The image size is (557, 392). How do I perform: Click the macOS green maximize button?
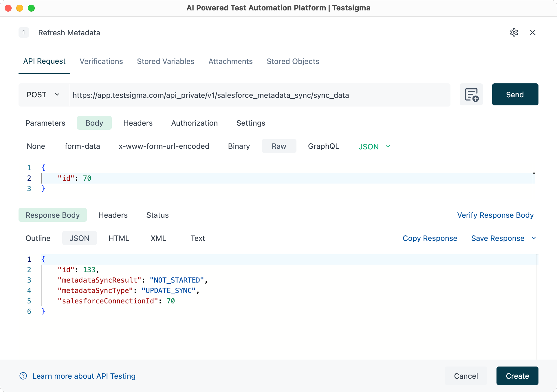(31, 8)
